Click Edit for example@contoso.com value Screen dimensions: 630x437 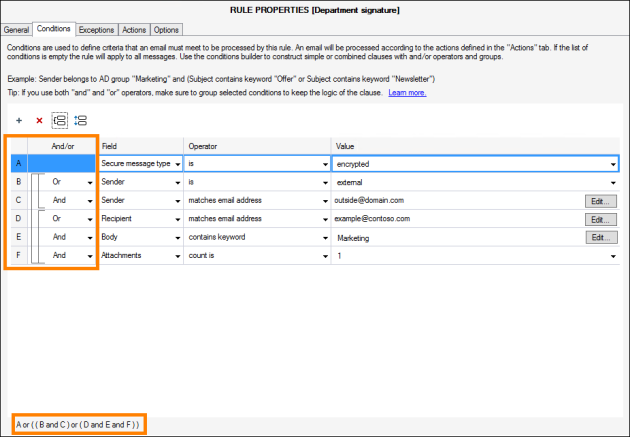[x=601, y=220]
